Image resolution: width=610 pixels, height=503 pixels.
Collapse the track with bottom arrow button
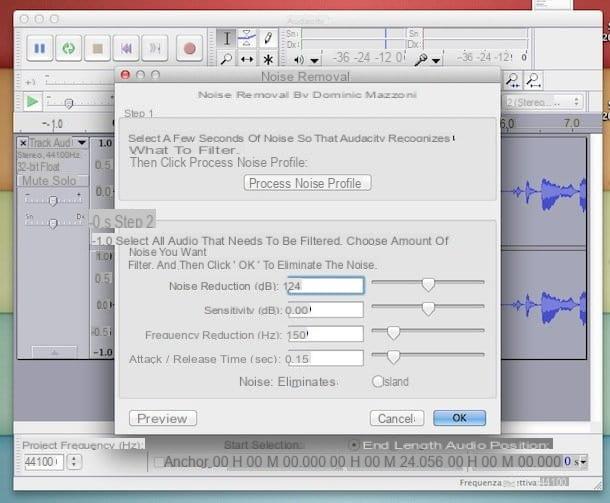pos(54,352)
